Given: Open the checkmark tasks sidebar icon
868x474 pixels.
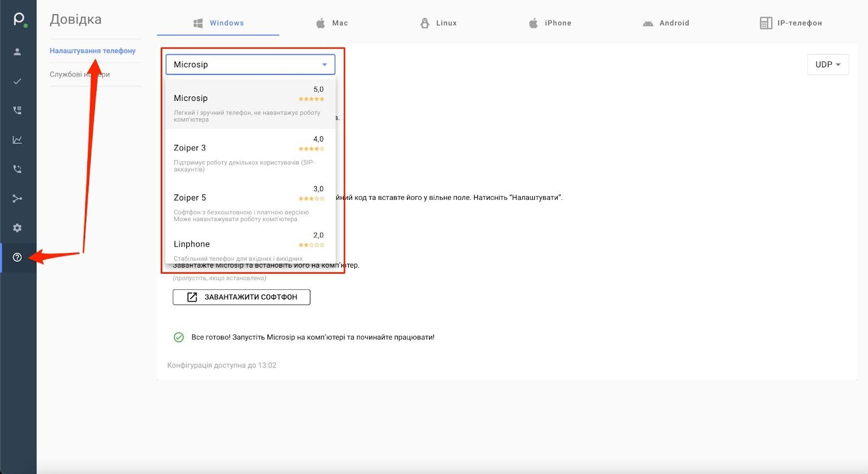Looking at the screenshot, I should (x=17, y=81).
